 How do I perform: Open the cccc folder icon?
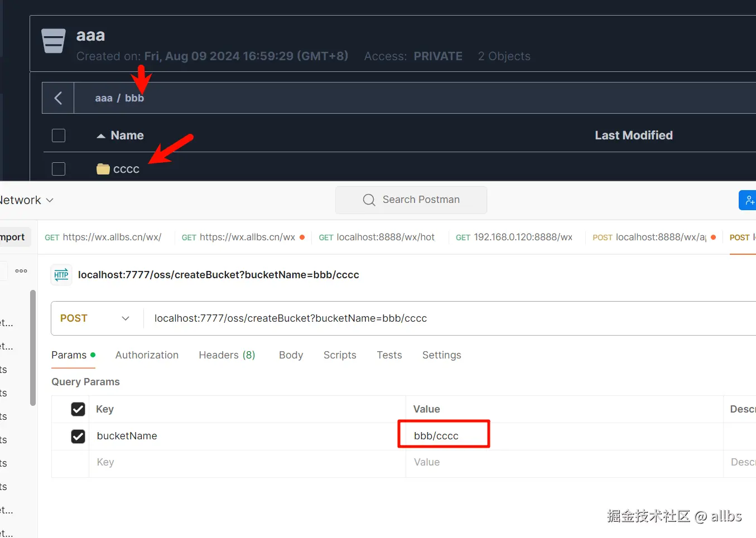click(x=103, y=169)
